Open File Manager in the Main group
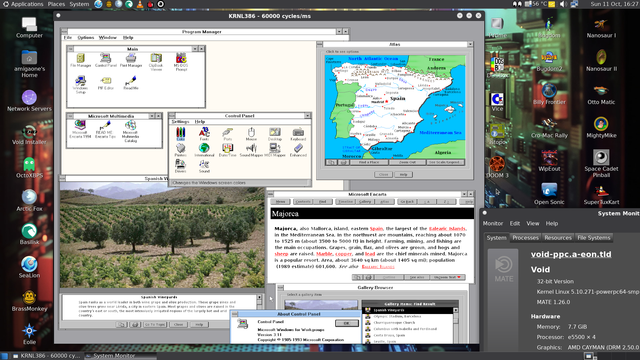The width and height of the screenshot is (640, 360). (80, 60)
